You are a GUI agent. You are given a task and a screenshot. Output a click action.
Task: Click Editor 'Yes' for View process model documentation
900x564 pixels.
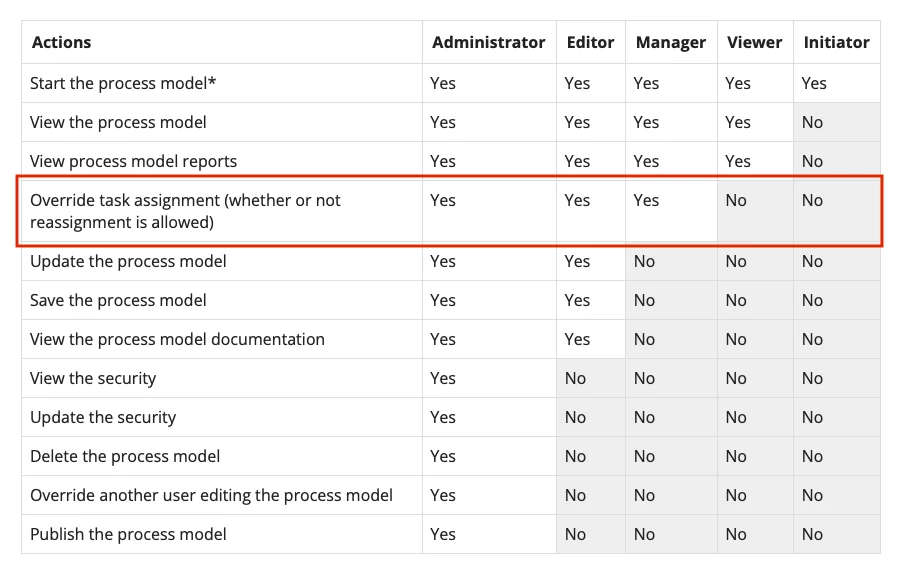577,339
